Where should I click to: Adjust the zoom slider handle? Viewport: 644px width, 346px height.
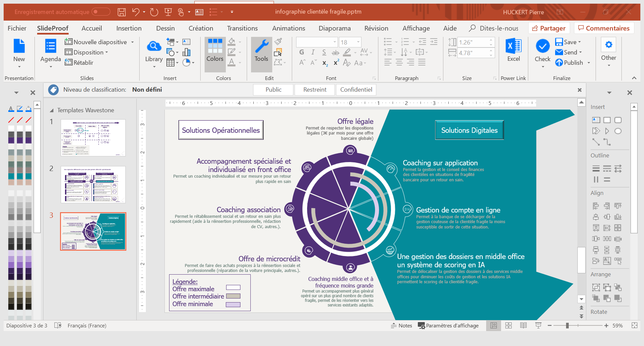coord(567,325)
